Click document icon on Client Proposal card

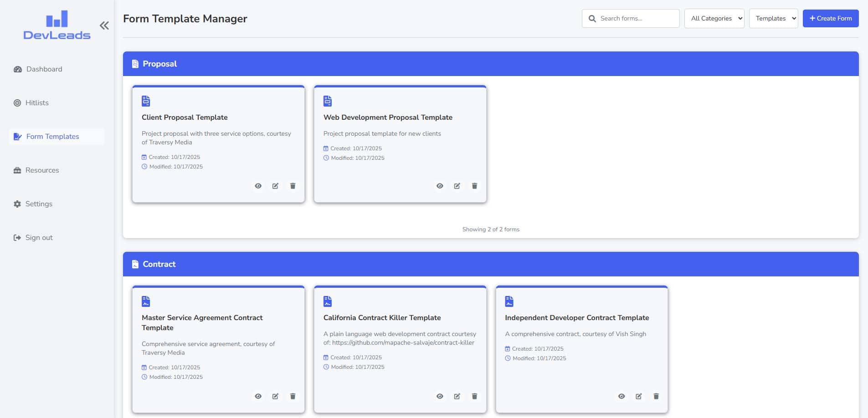pos(146,101)
